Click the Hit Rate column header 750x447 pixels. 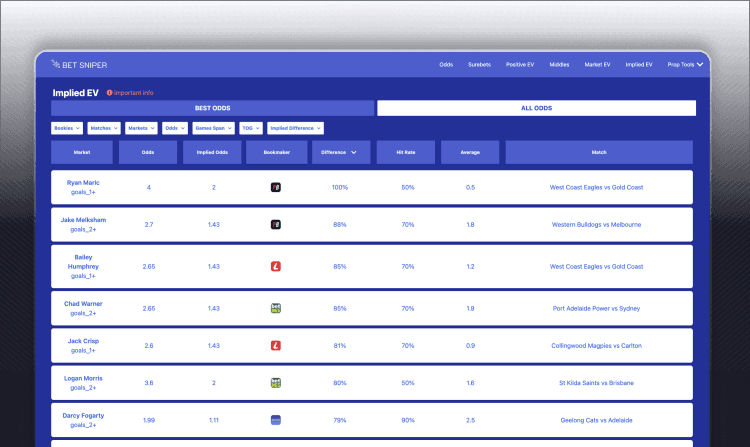tap(406, 152)
